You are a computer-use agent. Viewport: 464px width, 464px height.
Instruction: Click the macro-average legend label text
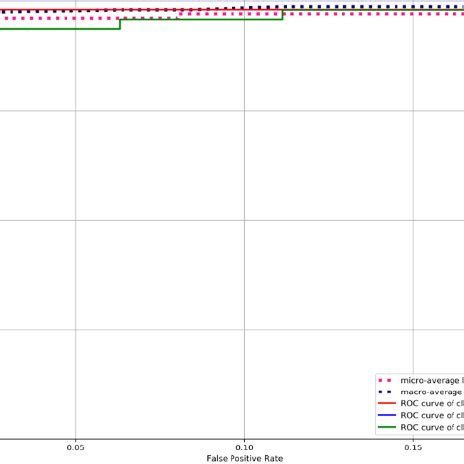click(432, 392)
